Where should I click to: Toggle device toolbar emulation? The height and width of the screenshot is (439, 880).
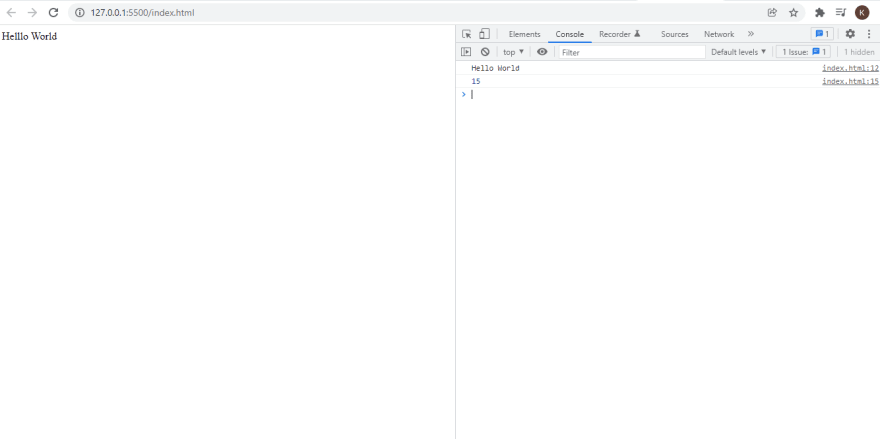484,34
